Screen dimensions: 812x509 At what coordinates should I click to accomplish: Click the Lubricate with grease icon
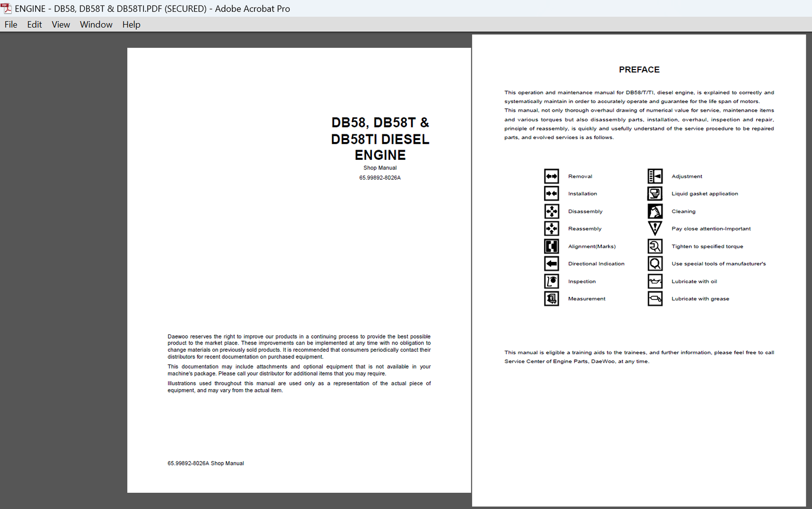(x=655, y=298)
